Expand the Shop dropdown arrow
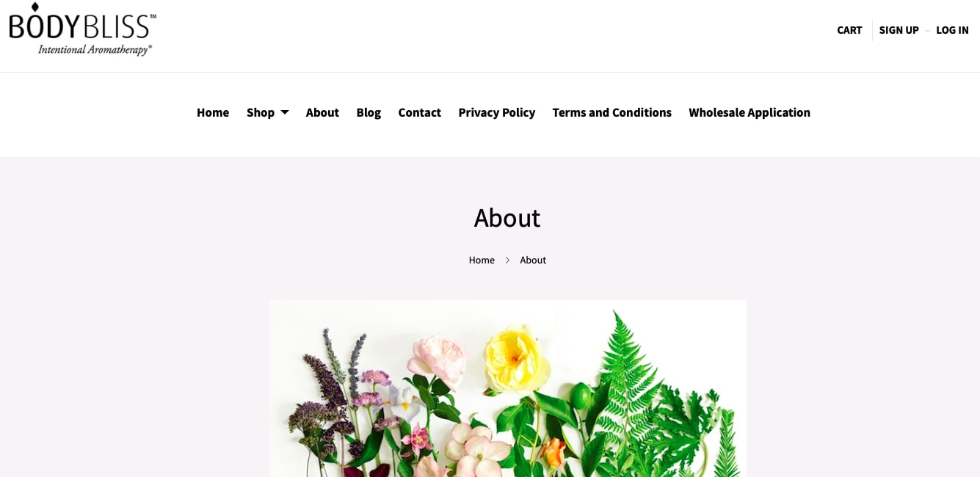This screenshot has height=477, width=980. (x=285, y=113)
